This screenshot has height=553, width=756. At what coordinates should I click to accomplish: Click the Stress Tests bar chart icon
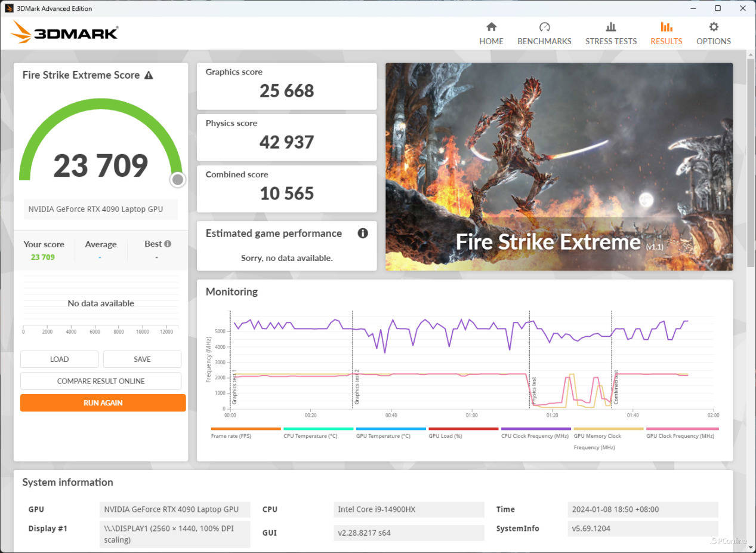click(610, 27)
